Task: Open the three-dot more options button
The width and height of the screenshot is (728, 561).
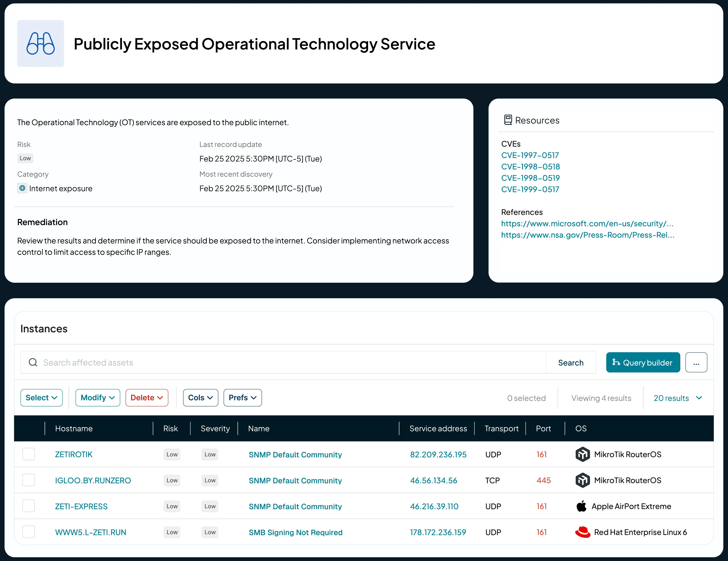Action: coord(696,362)
